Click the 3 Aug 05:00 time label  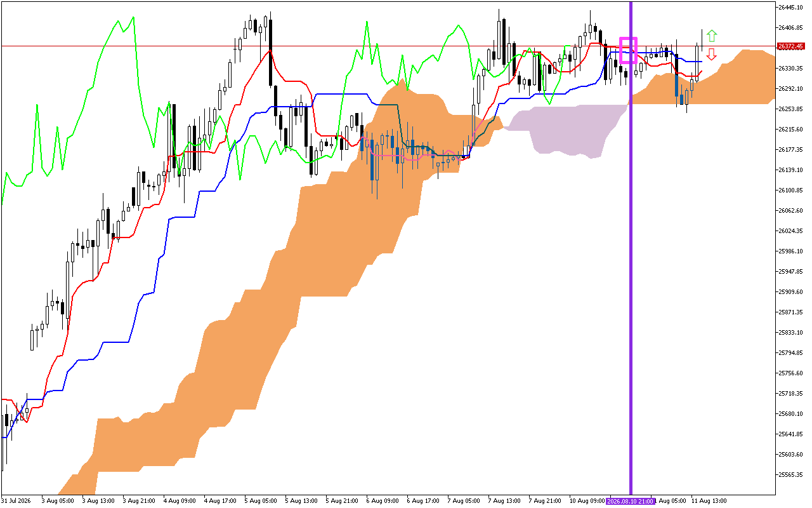point(58,501)
